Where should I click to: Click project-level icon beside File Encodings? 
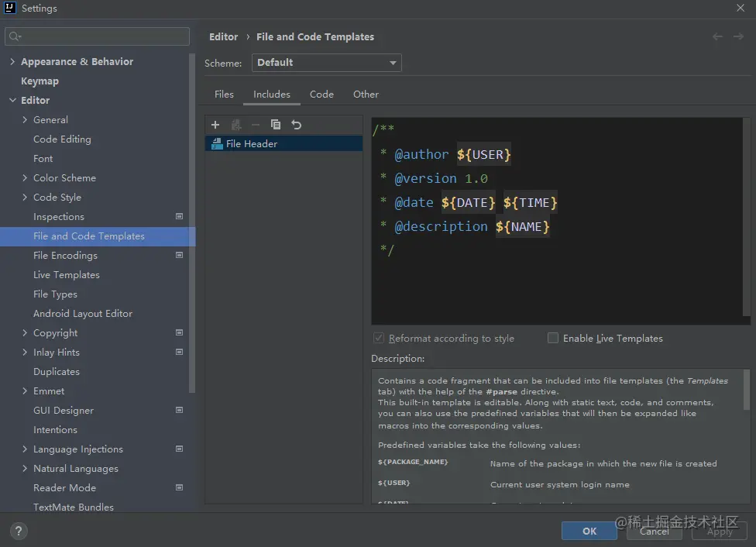pos(180,255)
